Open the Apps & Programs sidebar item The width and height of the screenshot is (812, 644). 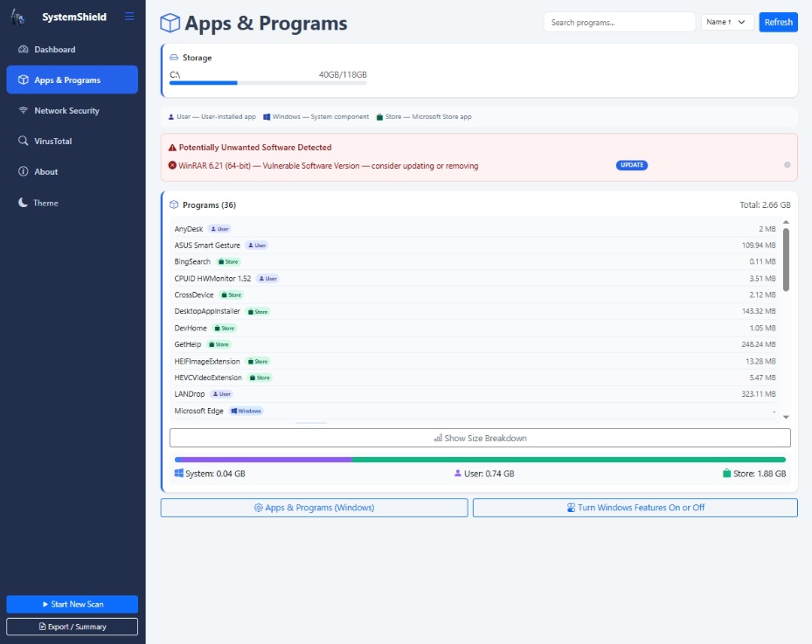[72, 80]
